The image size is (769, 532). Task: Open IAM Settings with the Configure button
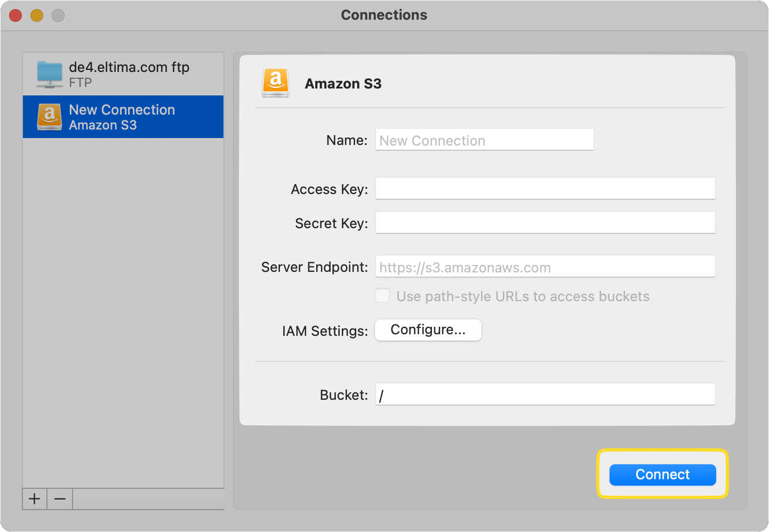(x=428, y=330)
